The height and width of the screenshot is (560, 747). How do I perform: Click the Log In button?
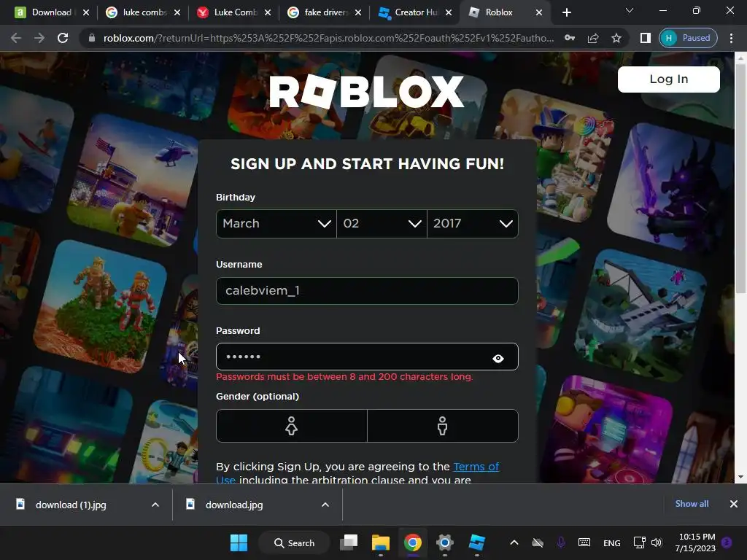(x=668, y=79)
